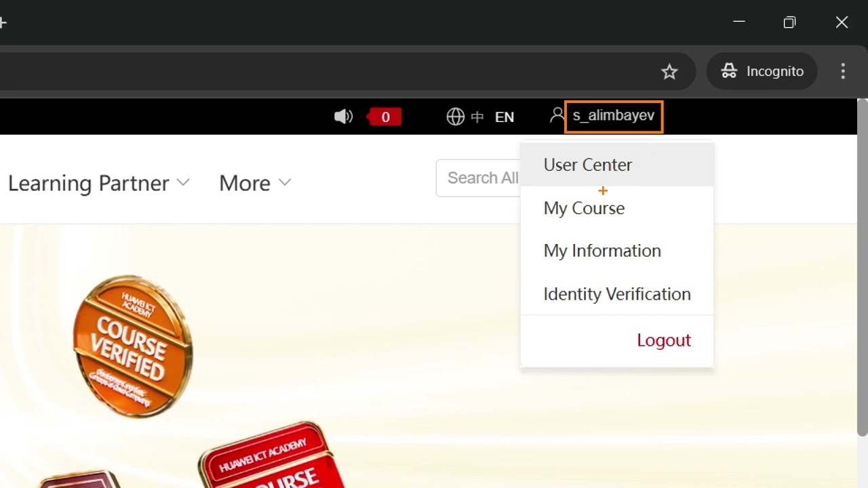The width and height of the screenshot is (868, 488).
Task: Open My Information menu entry
Action: click(x=617, y=251)
